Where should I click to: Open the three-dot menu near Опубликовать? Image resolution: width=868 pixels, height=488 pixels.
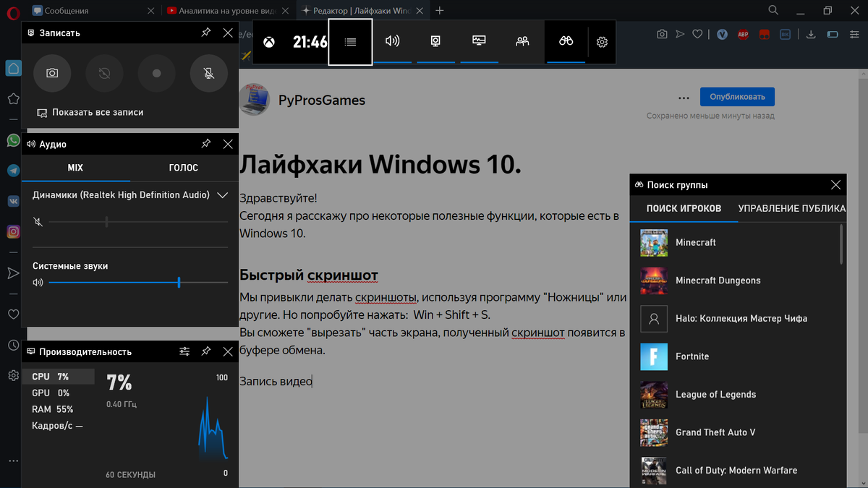(x=683, y=96)
